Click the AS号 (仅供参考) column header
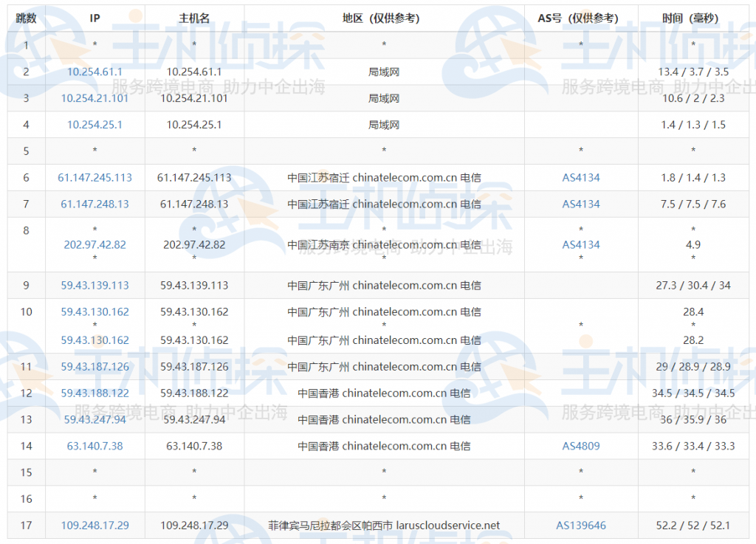 [578, 18]
